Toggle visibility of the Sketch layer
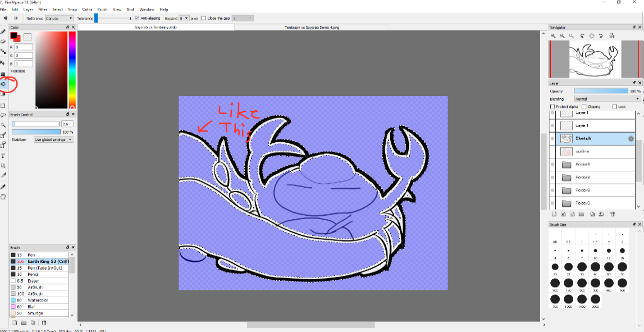The width and height of the screenshot is (644, 332). [552, 138]
